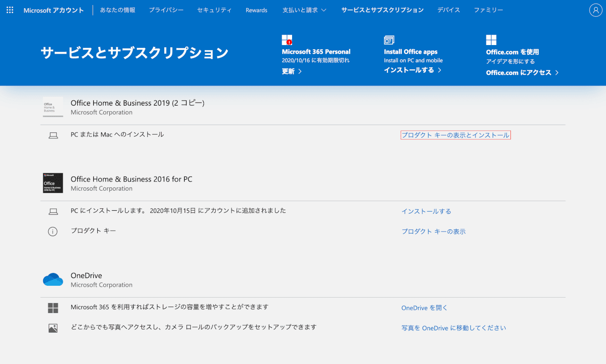The image size is (606, 364).
Task: Select the サービスとサブスクリプション tab
Action: point(383,10)
